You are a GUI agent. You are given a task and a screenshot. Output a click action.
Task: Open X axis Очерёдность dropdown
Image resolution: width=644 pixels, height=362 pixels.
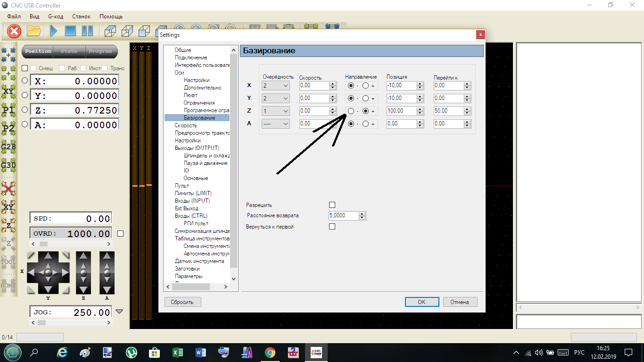click(x=276, y=86)
